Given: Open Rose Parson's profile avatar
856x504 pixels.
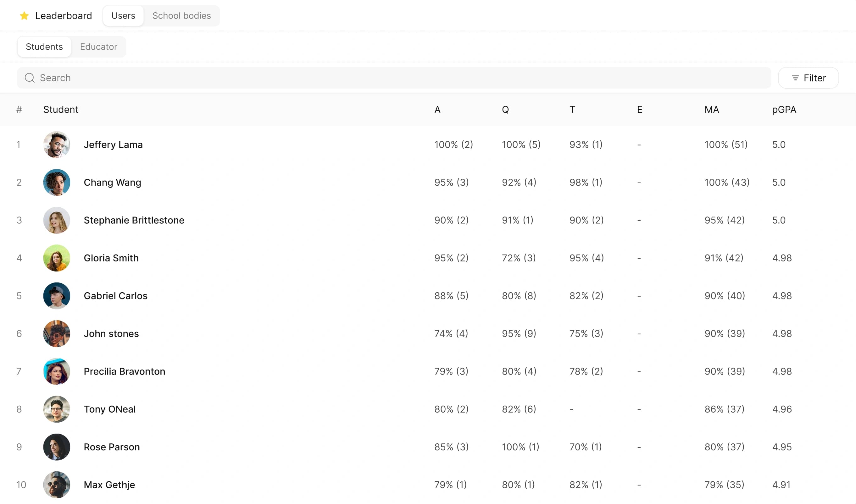Looking at the screenshot, I should [56, 447].
